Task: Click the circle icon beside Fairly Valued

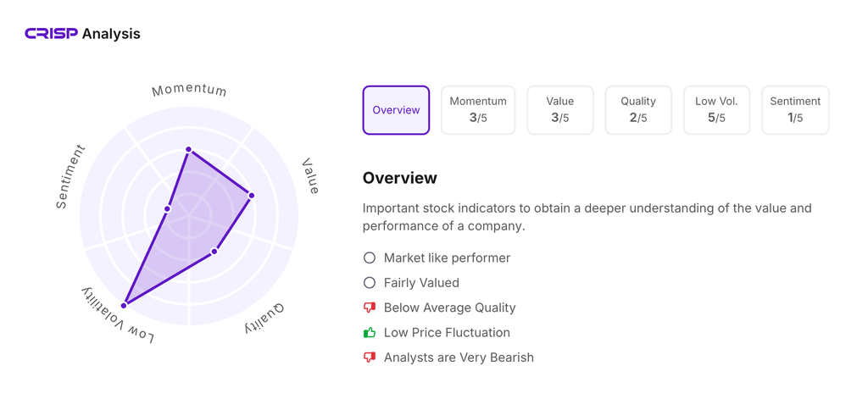Action: (370, 283)
